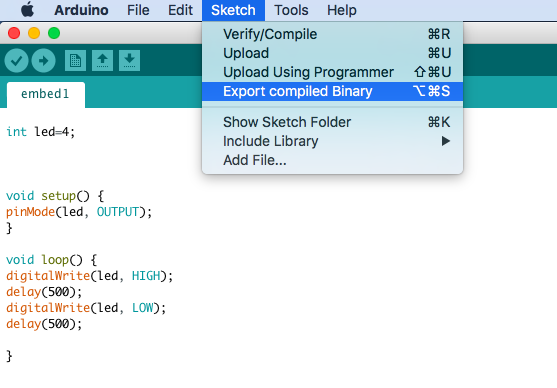Switch to the embed1 sketch tab
The height and width of the screenshot is (388, 557).
point(46,94)
